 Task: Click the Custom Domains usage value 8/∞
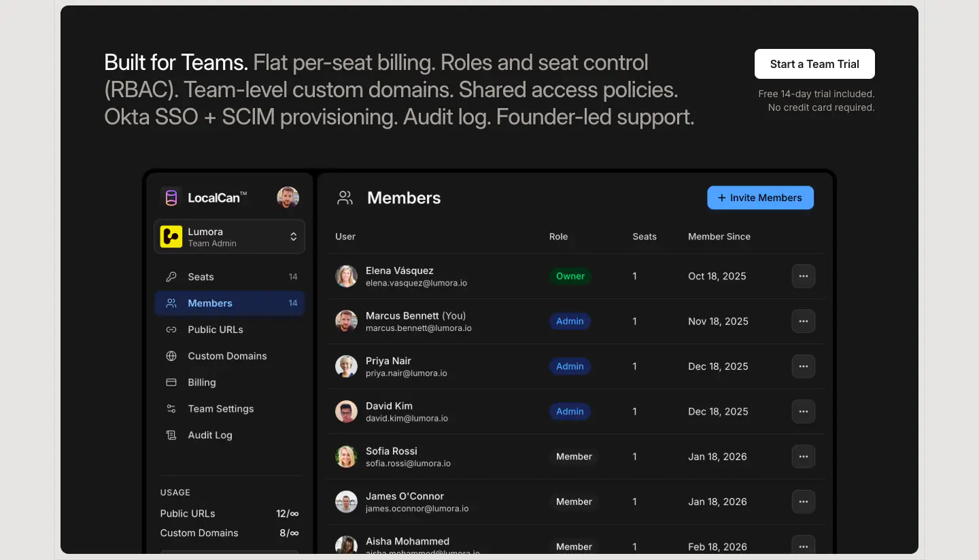[x=289, y=533]
